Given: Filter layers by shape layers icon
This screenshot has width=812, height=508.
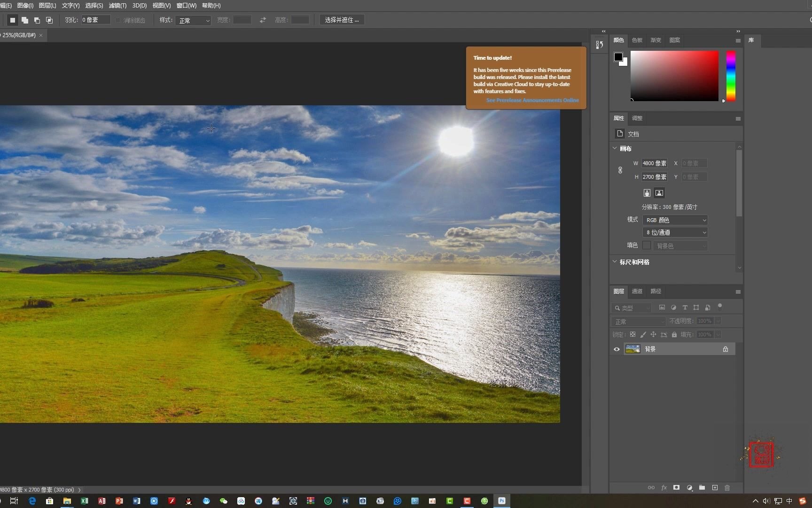Looking at the screenshot, I should (x=696, y=308).
